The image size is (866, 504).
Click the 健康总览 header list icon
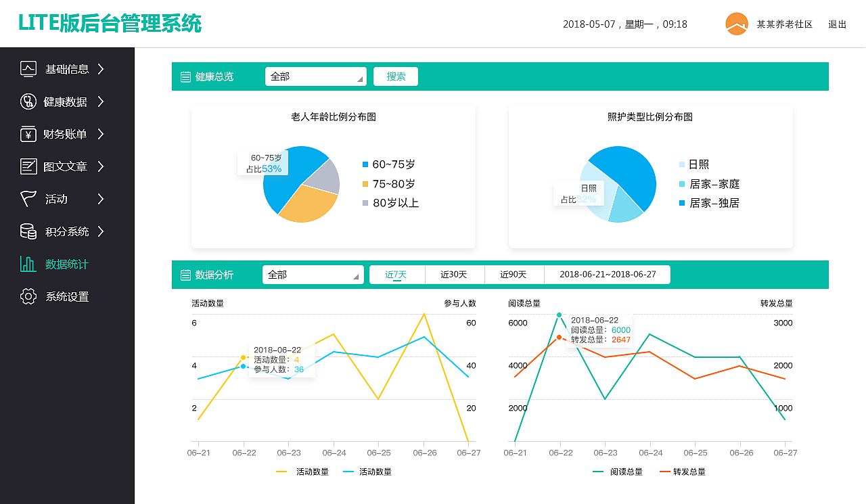point(185,77)
